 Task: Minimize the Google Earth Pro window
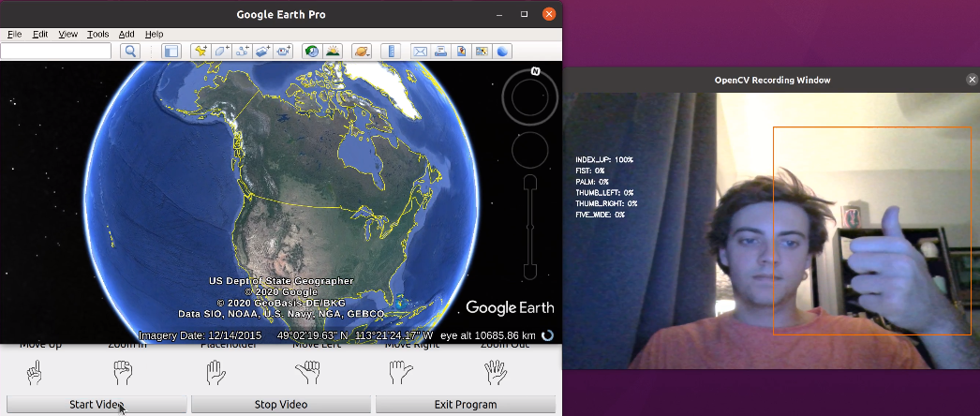(x=499, y=14)
